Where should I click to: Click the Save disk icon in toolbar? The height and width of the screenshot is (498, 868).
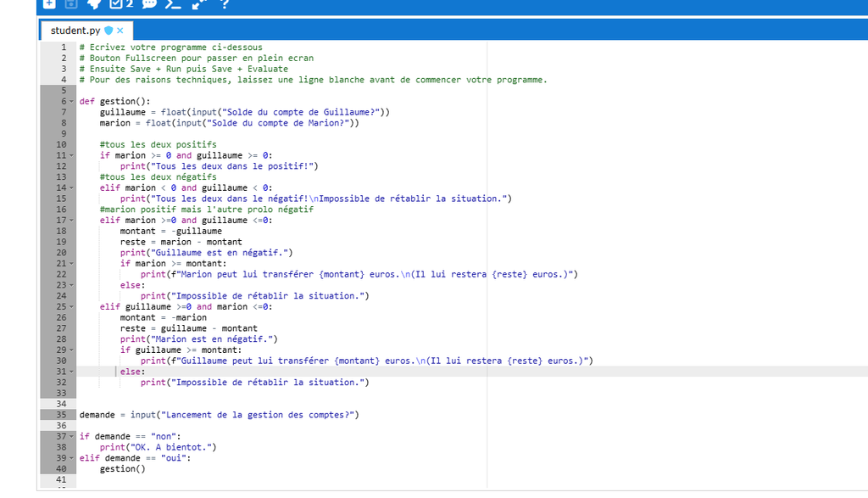point(71,3)
